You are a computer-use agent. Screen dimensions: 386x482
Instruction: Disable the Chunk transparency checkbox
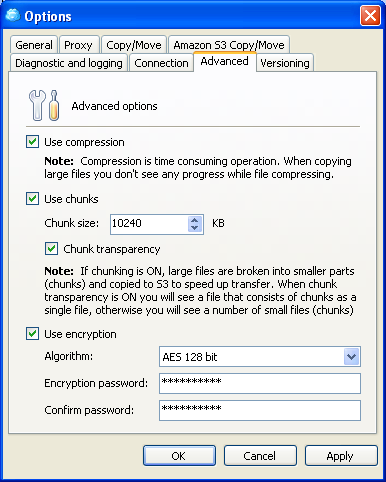pyautogui.click(x=51, y=249)
